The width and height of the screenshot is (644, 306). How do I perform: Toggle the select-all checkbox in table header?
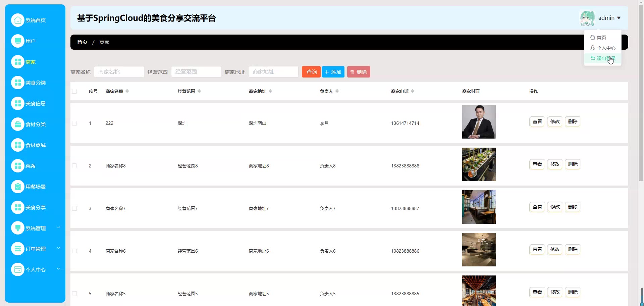click(74, 91)
